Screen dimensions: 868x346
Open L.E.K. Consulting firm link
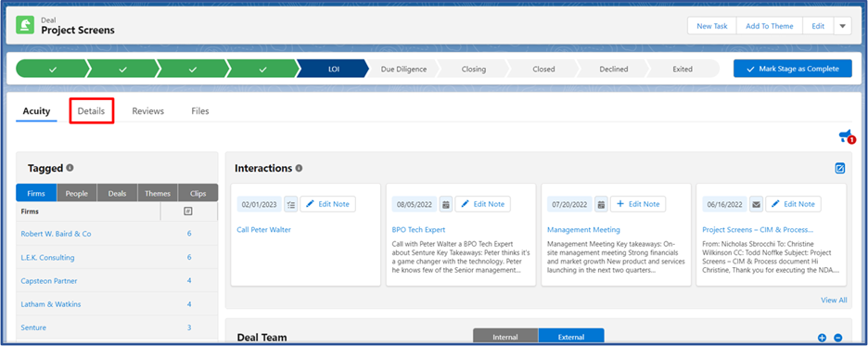coord(47,258)
